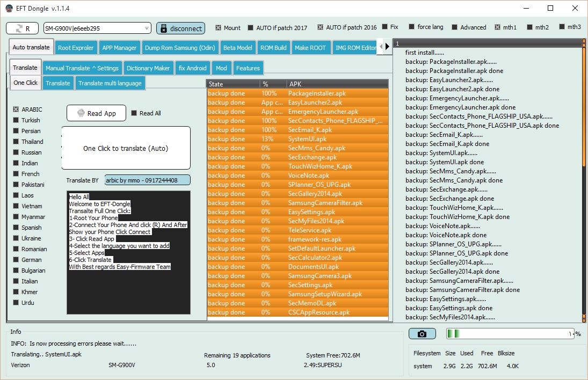Screen dimensions: 588x380
Task: Click the translation progress bar
Action: (x=510, y=333)
